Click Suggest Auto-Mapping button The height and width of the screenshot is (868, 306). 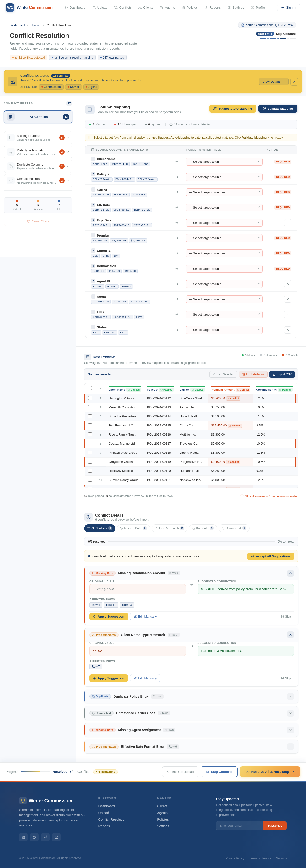pos(233,108)
